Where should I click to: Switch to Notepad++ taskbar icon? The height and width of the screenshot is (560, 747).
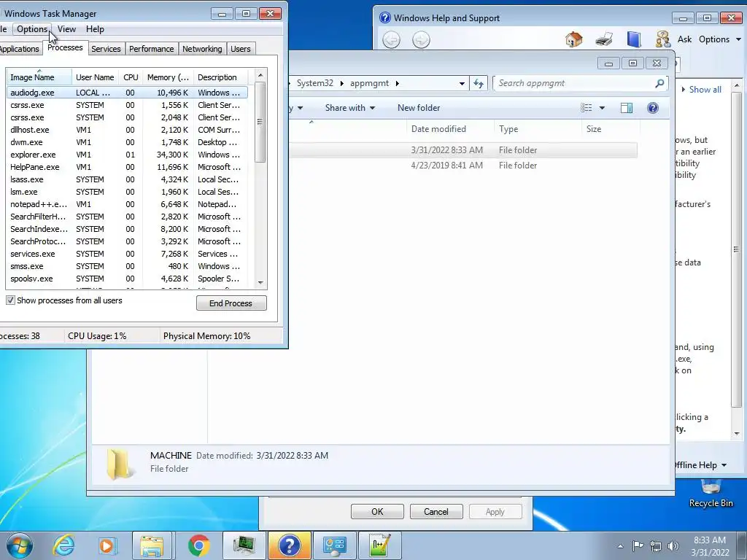(379, 545)
